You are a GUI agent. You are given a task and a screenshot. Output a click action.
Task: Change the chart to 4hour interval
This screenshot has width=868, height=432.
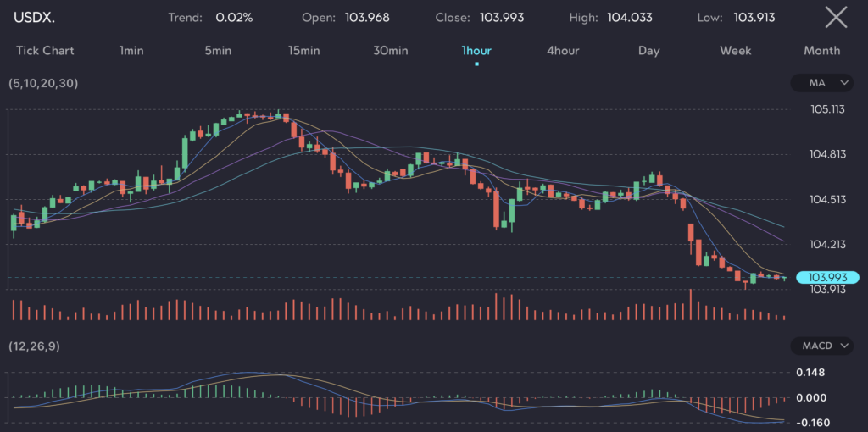click(x=563, y=51)
